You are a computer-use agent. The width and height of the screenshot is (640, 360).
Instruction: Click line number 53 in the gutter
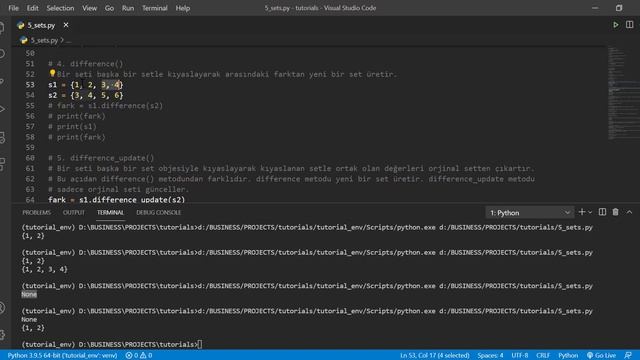click(30, 85)
